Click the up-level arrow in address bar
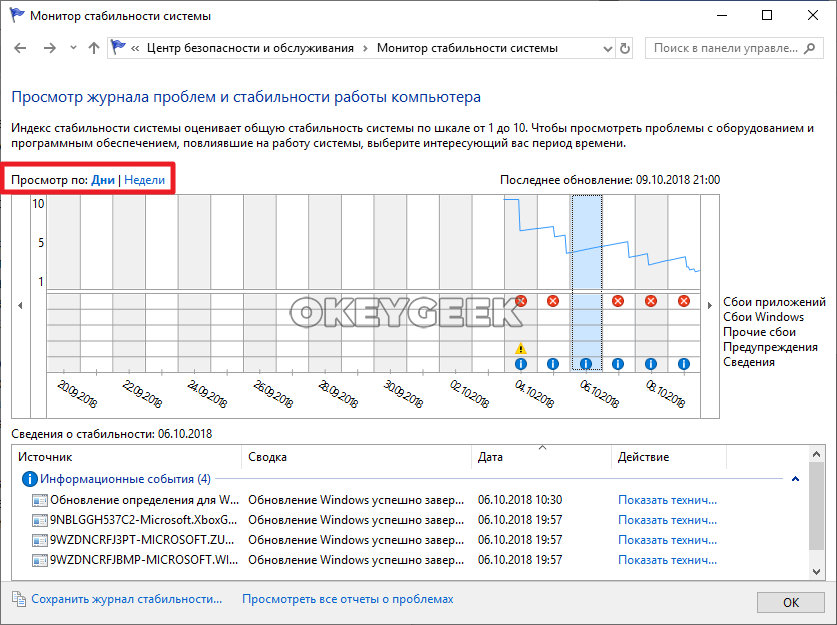Viewport: 837px width, 625px height. [94, 48]
